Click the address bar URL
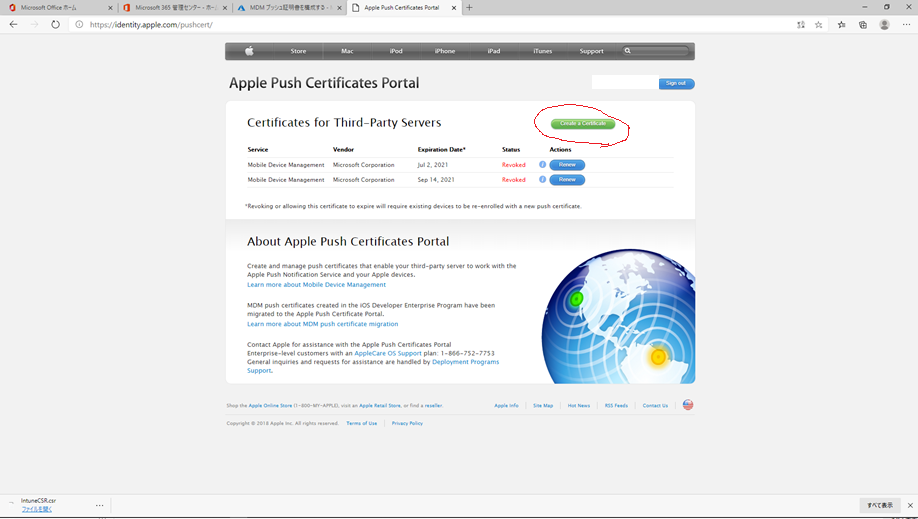 click(151, 25)
